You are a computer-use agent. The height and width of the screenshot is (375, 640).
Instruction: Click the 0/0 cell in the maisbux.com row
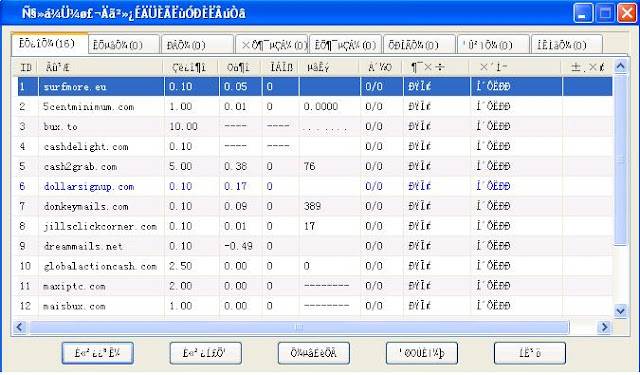(x=374, y=306)
